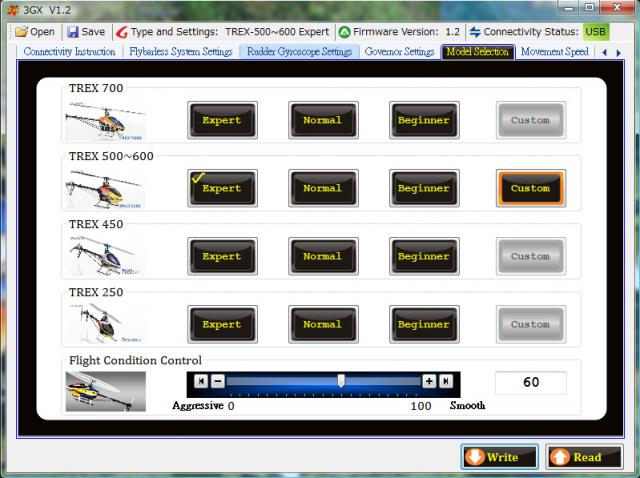Select Expert for TREX 250
This screenshot has height=478, width=640.
click(x=222, y=325)
